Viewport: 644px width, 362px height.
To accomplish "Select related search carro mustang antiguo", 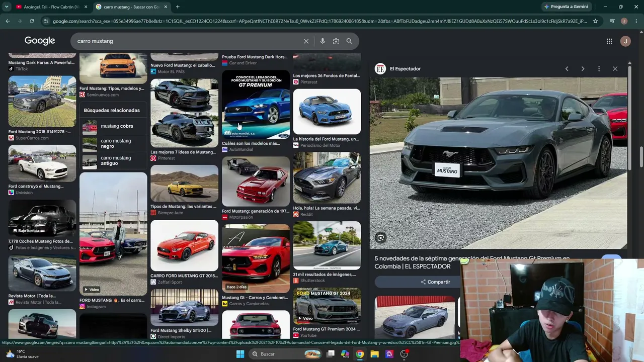I will (113, 161).
